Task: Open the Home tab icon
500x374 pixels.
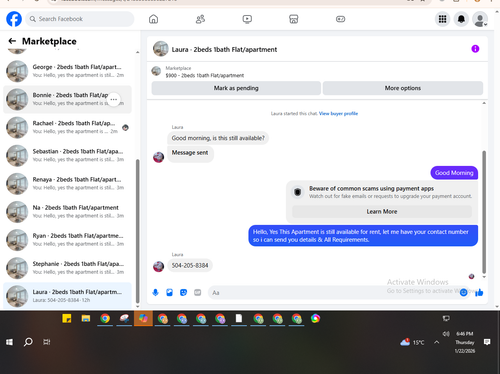Action: pos(153,19)
